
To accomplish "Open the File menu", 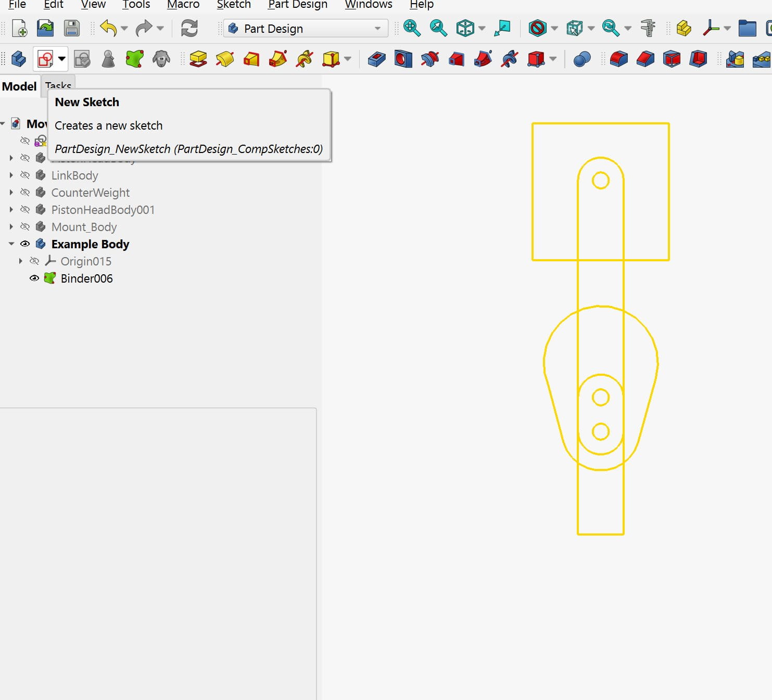I will 17,5.
